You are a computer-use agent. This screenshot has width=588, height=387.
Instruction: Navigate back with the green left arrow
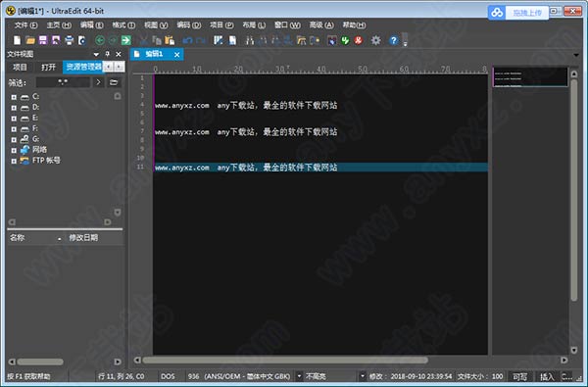tap(100, 40)
